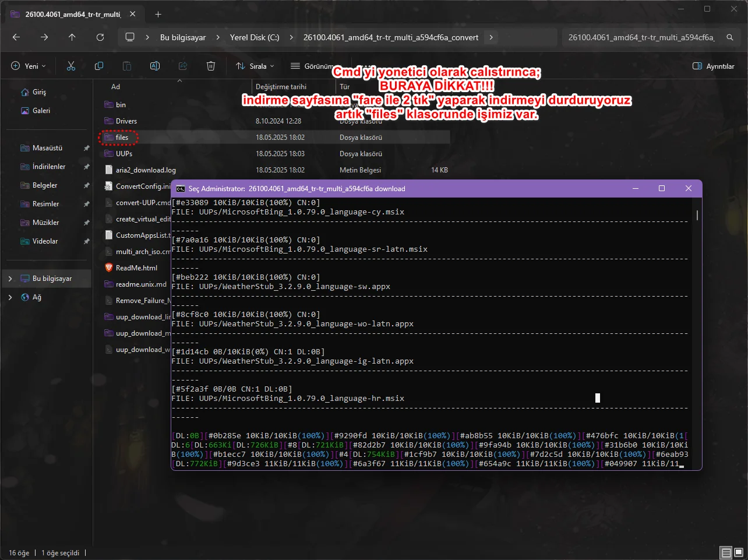Click the Share icon in toolbar

tap(183, 66)
